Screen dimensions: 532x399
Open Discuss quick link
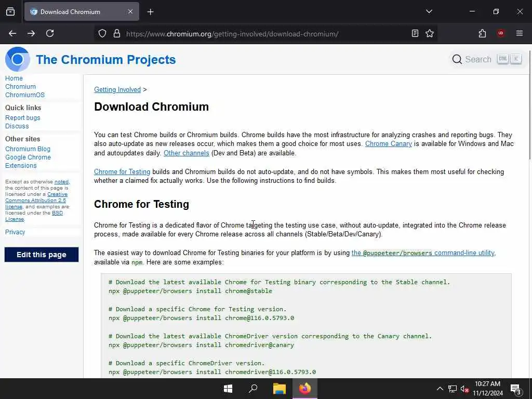tap(17, 126)
